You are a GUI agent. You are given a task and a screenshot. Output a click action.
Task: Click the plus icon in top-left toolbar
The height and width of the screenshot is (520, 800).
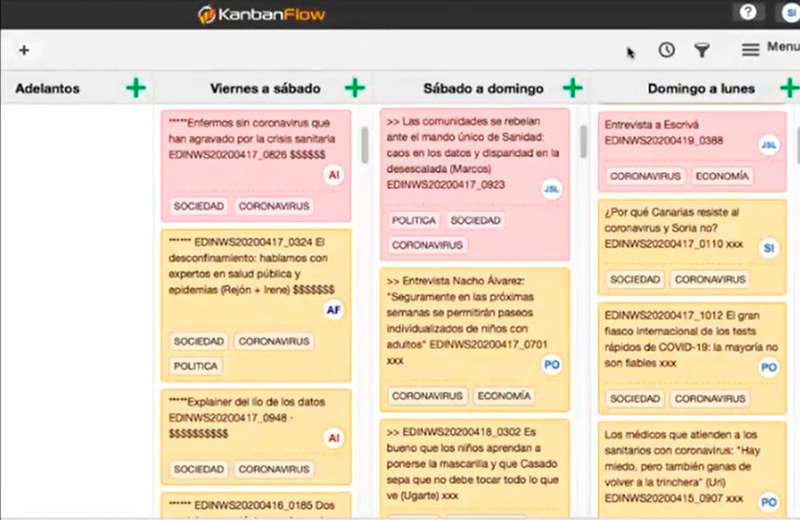[x=24, y=50]
